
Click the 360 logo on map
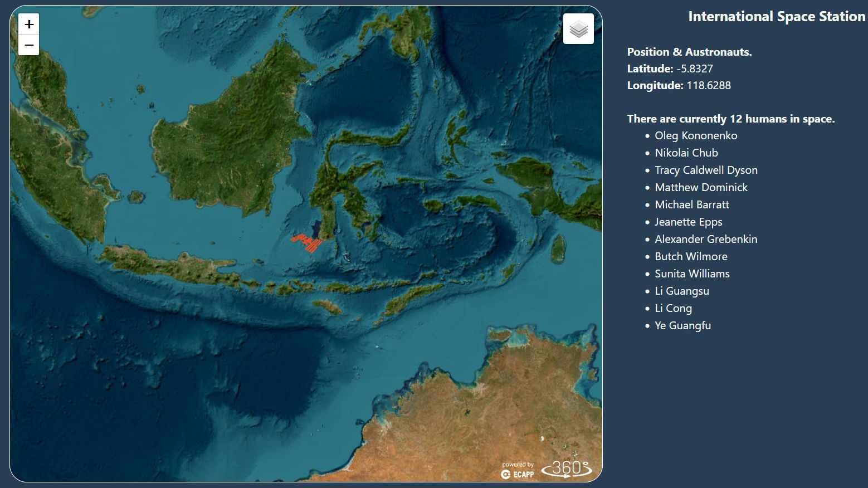pos(567,469)
